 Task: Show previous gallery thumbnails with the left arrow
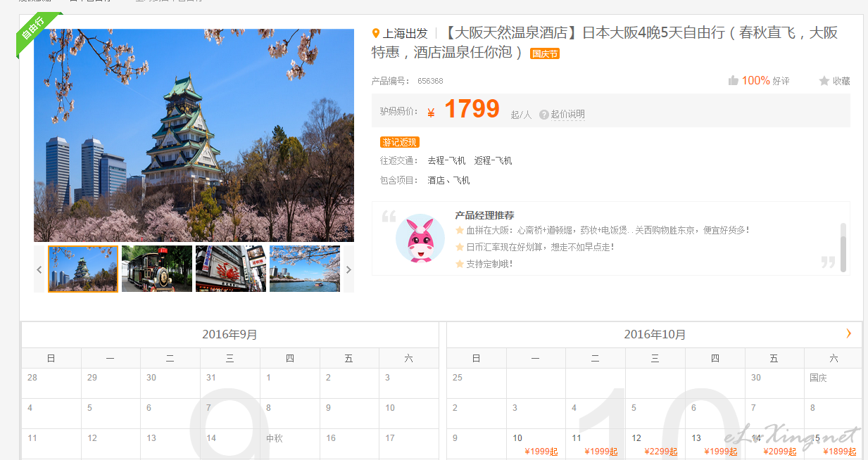pyautogui.click(x=39, y=269)
